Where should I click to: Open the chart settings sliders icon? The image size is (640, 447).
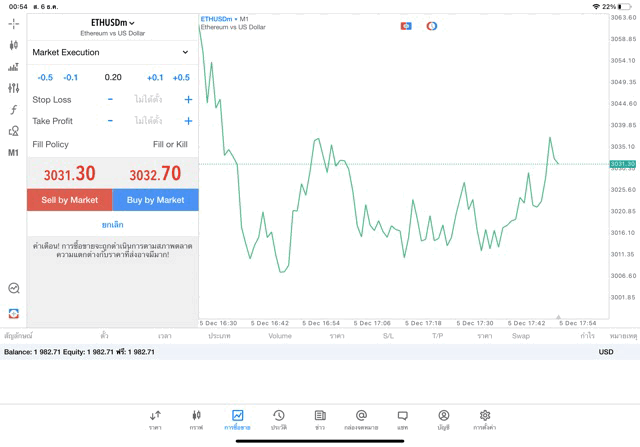[x=14, y=88]
